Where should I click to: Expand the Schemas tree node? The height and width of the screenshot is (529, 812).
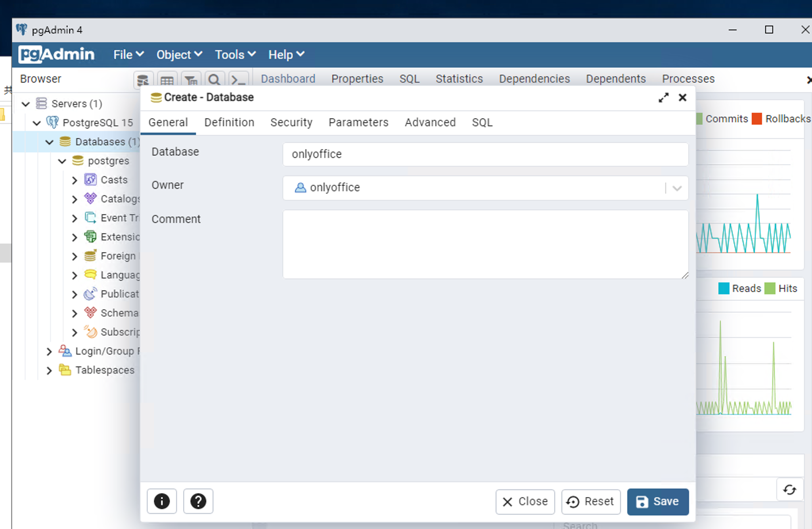point(75,313)
